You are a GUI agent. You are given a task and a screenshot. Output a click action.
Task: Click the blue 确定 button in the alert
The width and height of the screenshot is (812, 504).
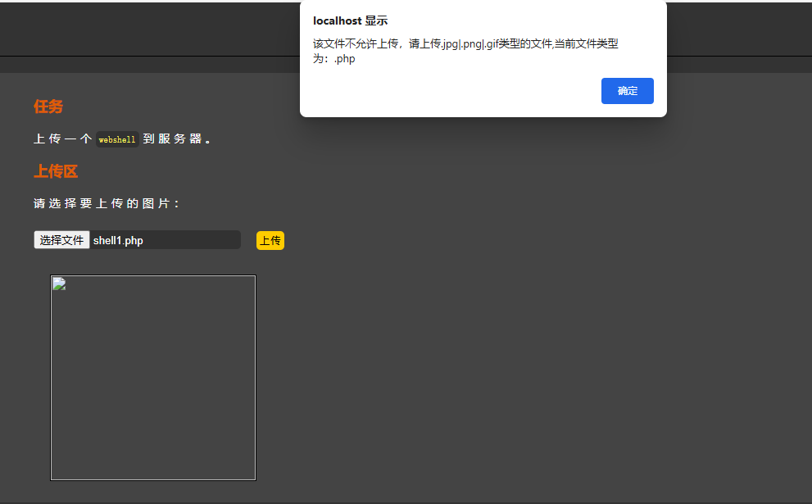(x=627, y=91)
